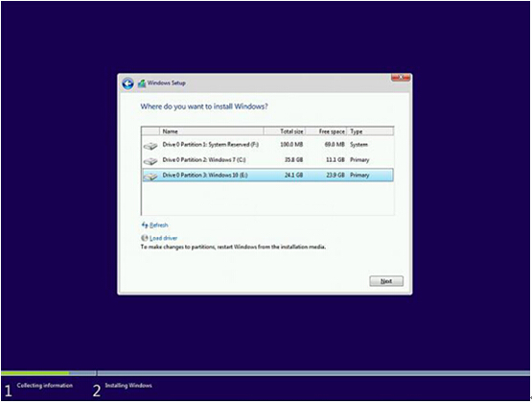Click the 'Where do you want to install Windows?' heading

pyautogui.click(x=204, y=107)
